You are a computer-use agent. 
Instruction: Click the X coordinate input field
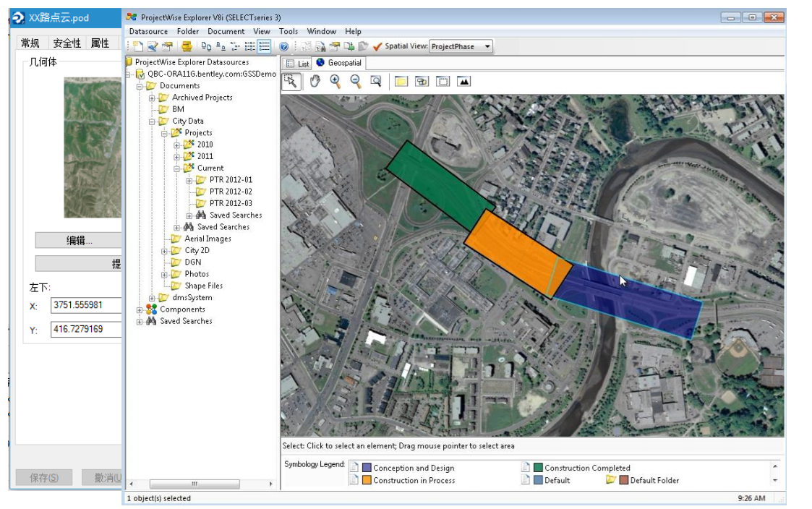click(x=86, y=305)
